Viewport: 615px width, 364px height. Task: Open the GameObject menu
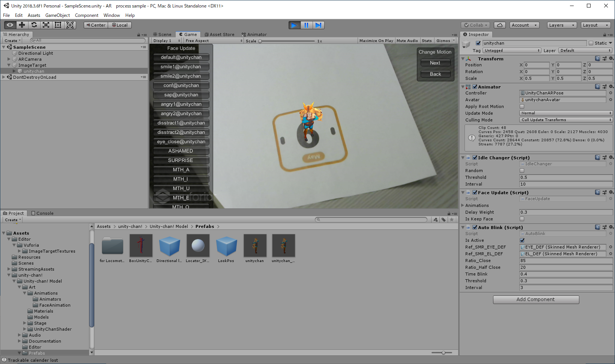coord(57,15)
